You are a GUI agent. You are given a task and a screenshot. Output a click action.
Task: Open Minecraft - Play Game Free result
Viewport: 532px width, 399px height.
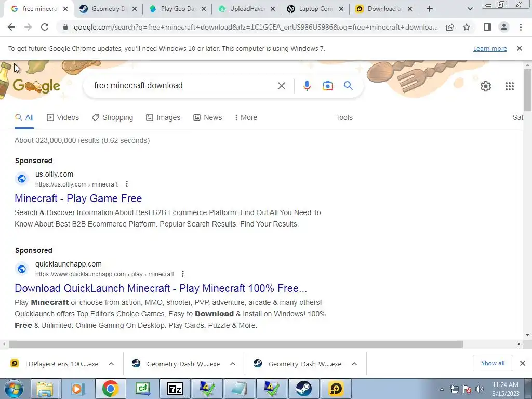(x=78, y=198)
